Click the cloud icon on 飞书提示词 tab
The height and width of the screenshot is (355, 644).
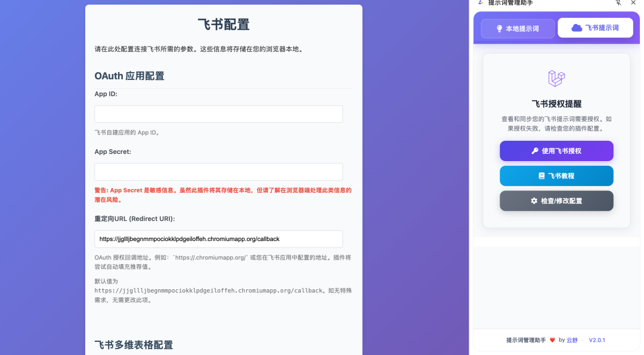[x=576, y=28]
